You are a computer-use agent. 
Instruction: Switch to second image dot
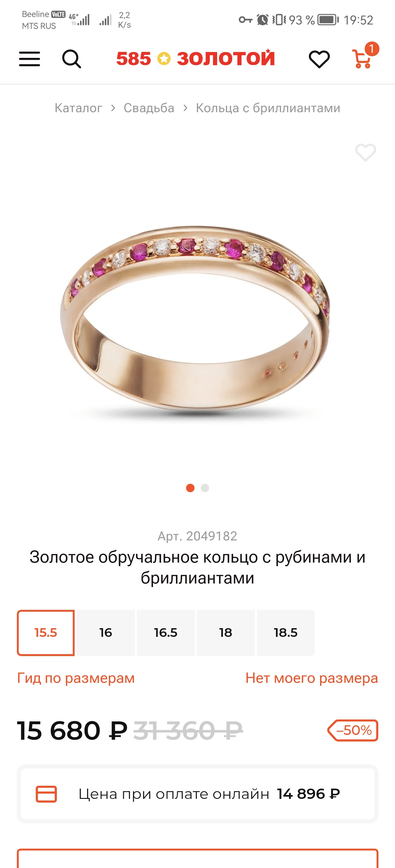click(205, 488)
